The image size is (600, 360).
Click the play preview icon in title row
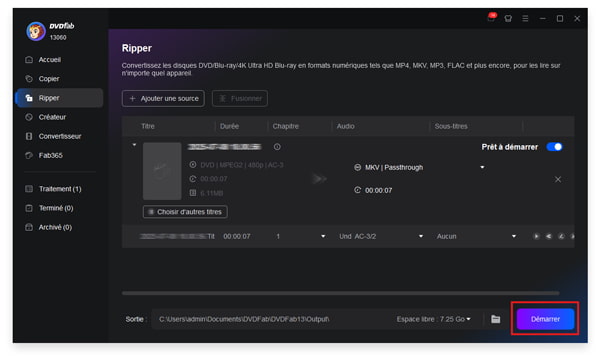tap(536, 236)
